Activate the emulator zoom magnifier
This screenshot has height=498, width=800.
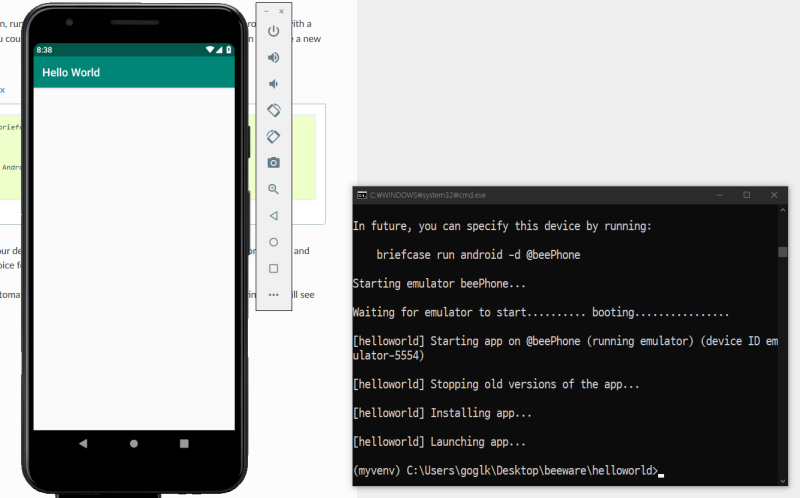coord(273,189)
